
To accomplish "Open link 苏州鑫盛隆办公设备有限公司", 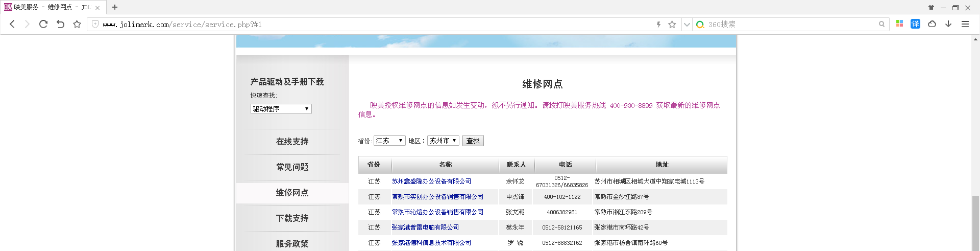I will click(431, 181).
